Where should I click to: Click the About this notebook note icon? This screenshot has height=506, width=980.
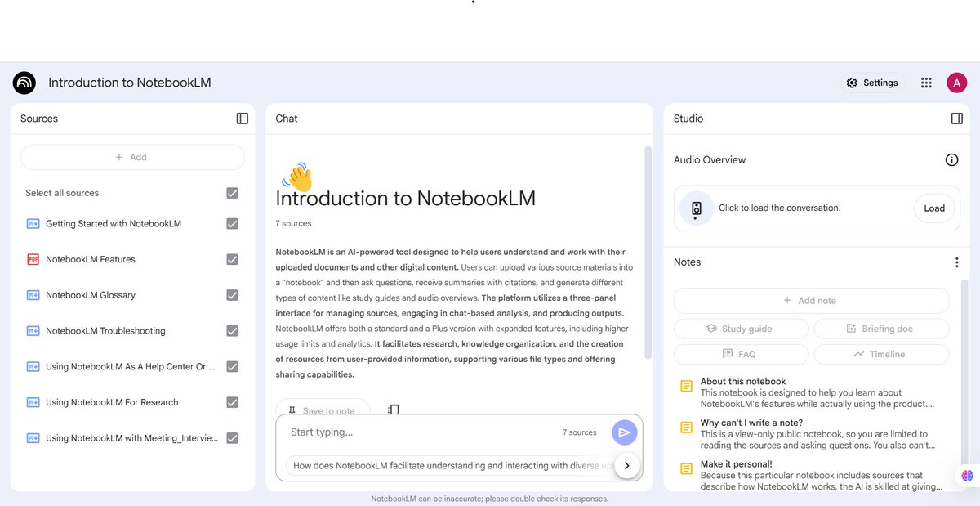coord(687,386)
